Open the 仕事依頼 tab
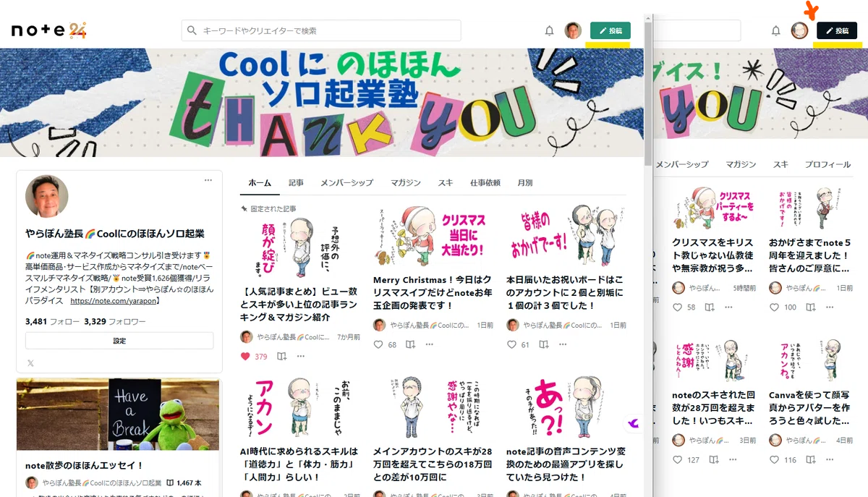This screenshot has height=497, width=868. tap(485, 183)
